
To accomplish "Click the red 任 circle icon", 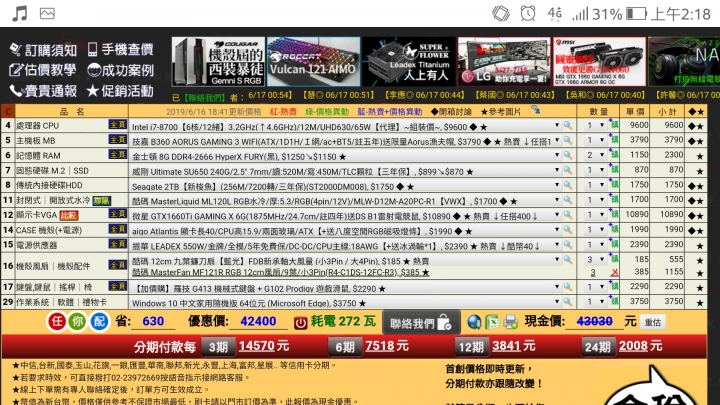I will [x=56, y=321].
